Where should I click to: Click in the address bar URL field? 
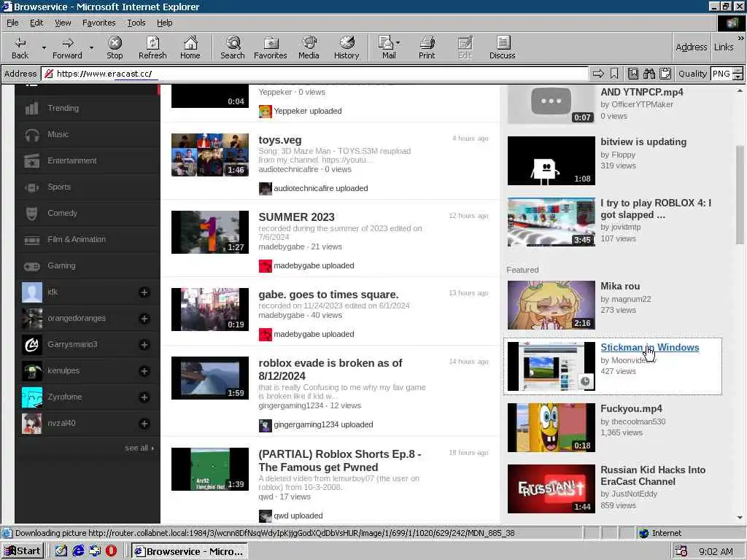tap(314, 74)
